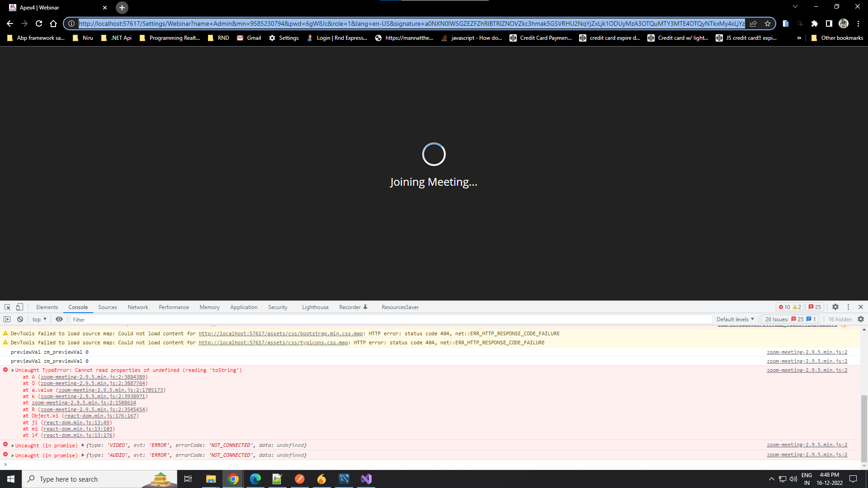Image resolution: width=868 pixels, height=488 pixels.
Task: Clear the console with the ban icon
Action: tap(20, 319)
